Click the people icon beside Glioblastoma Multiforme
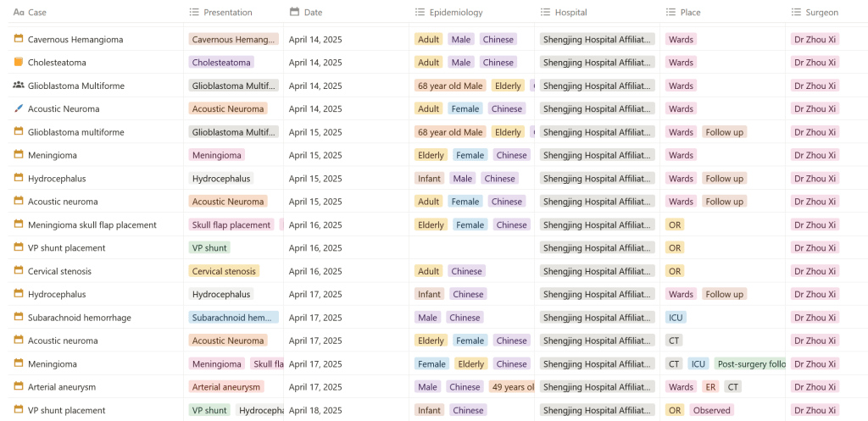The height and width of the screenshot is (421, 868). tap(19, 86)
